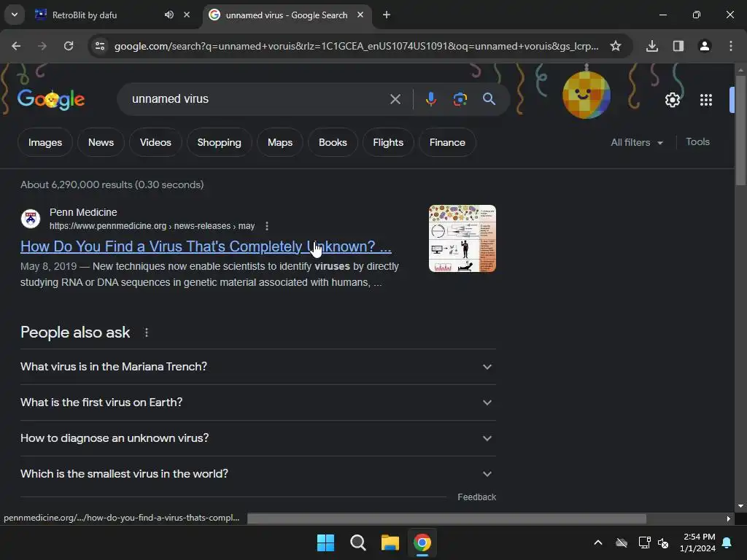Open People also ask options menu
Image resolution: width=747 pixels, height=560 pixels.
(x=147, y=332)
